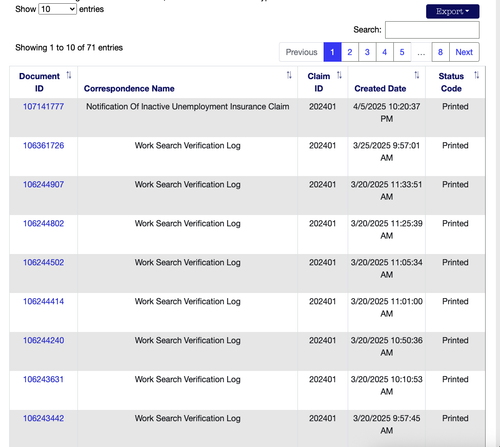This screenshot has height=447, width=500.
Task: Sort by Status Code column arrows
Action: 477,75
